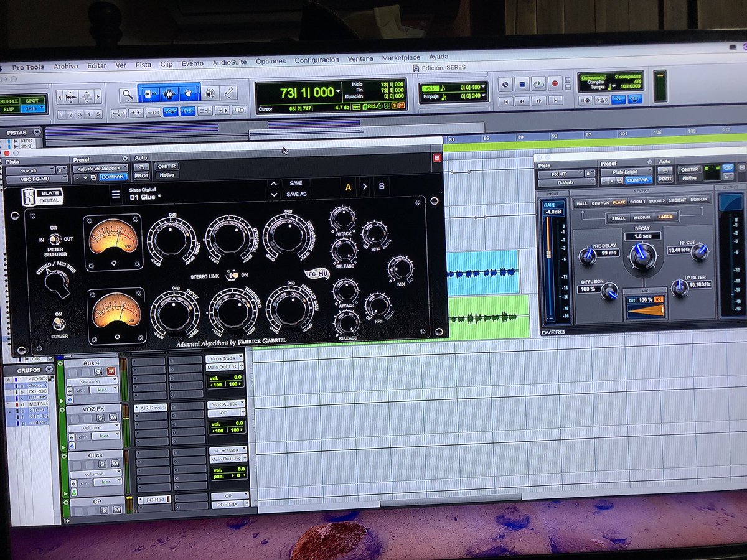Open VOCAL FX input selector
This screenshot has height=560, width=747.
(x=225, y=404)
